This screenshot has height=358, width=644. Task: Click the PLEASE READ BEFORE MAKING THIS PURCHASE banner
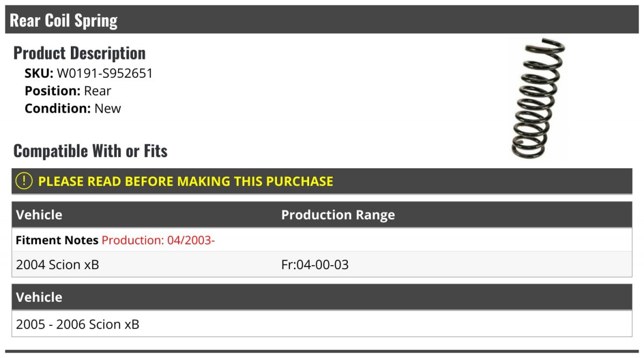point(322,181)
